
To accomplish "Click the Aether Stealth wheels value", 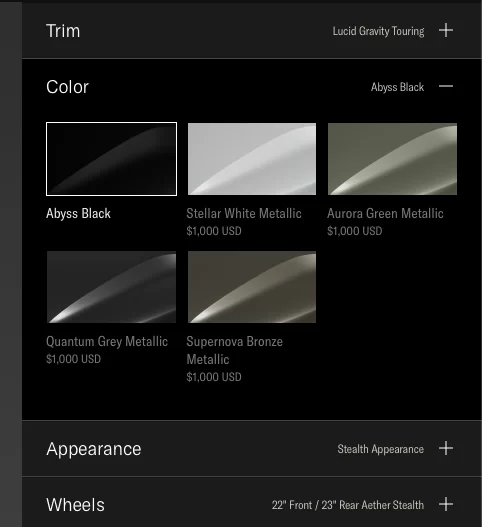I will coord(348,505).
